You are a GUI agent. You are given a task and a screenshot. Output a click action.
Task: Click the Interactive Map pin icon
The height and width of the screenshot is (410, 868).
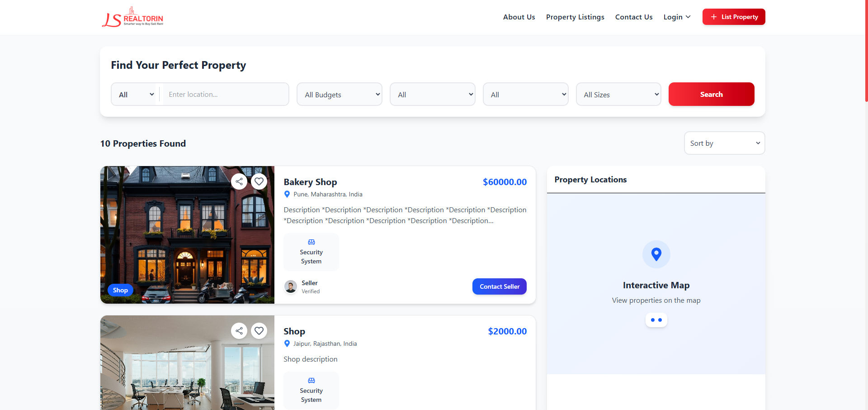click(656, 254)
